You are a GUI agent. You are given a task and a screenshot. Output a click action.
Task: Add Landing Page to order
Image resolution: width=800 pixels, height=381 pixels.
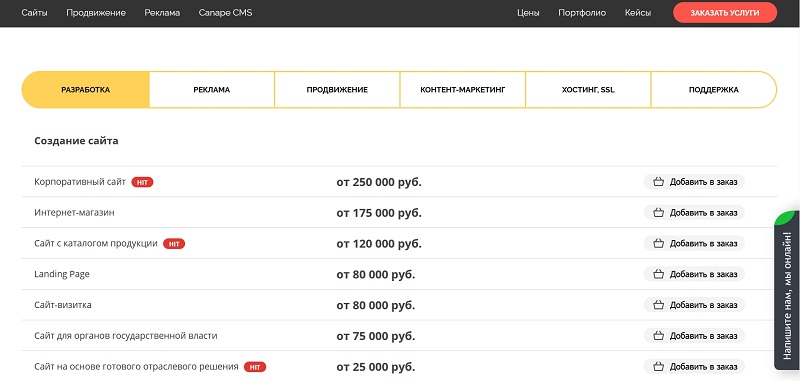tap(694, 274)
